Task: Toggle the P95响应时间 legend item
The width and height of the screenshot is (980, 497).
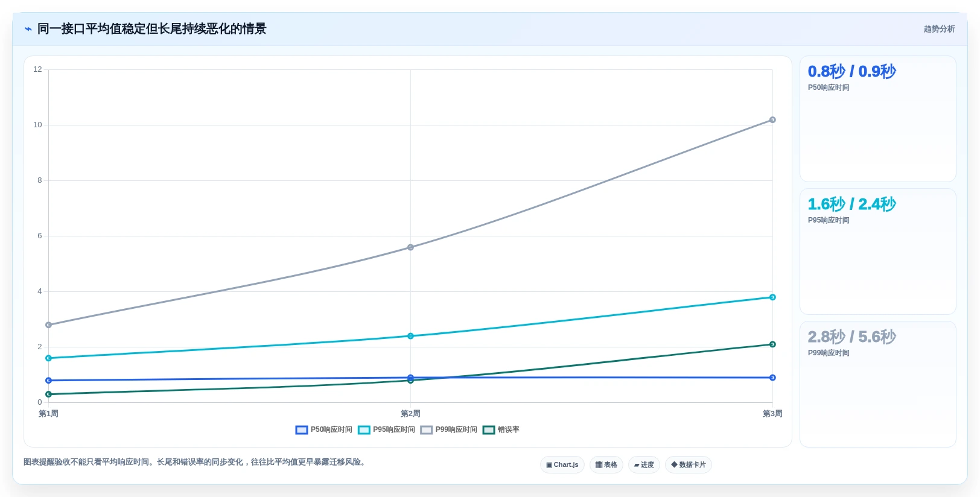Action: point(386,429)
